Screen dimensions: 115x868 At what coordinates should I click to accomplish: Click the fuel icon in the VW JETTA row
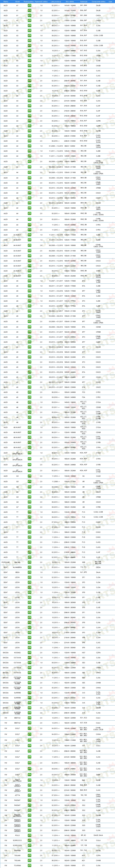pos(30,795)
